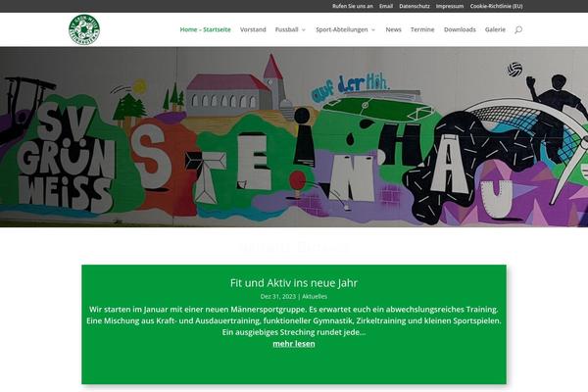Screen dimensions: 588x392
Task: Open the Galerie page
Action: (x=495, y=29)
